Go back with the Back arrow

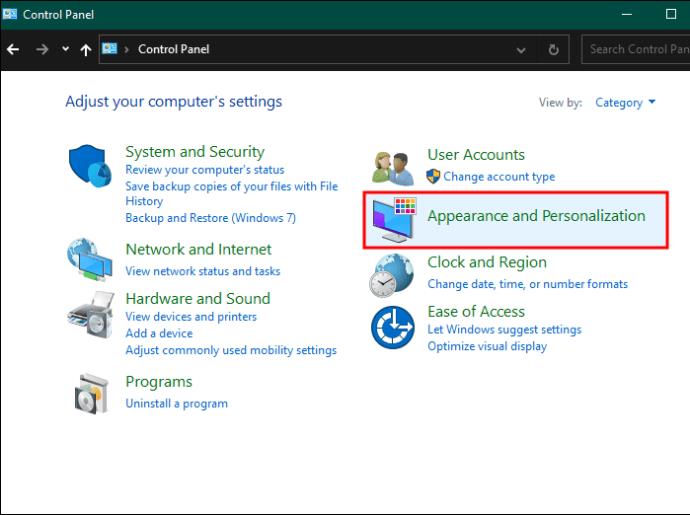[x=13, y=49]
